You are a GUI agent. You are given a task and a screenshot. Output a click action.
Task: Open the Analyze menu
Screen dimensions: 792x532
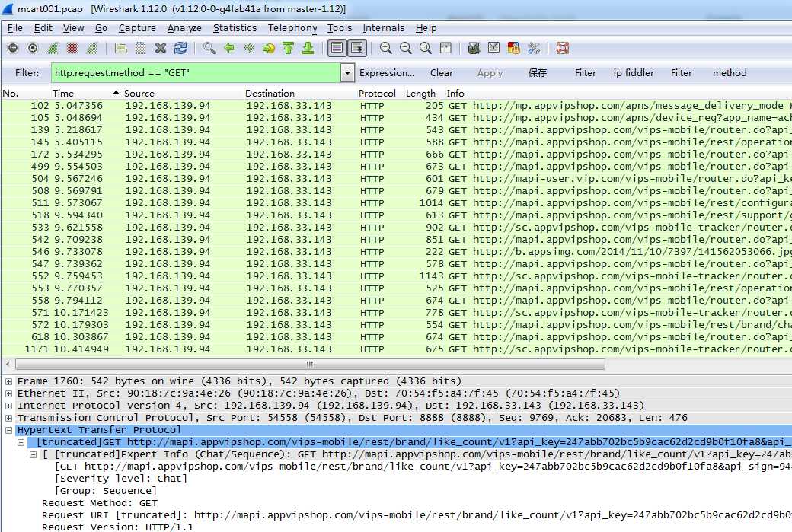[x=184, y=27]
